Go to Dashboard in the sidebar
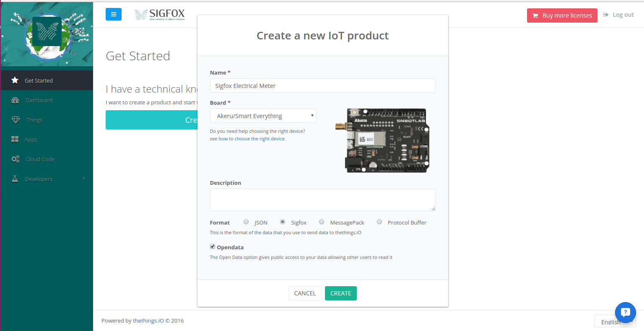Viewport: 644px width, 331px height. tap(47, 100)
